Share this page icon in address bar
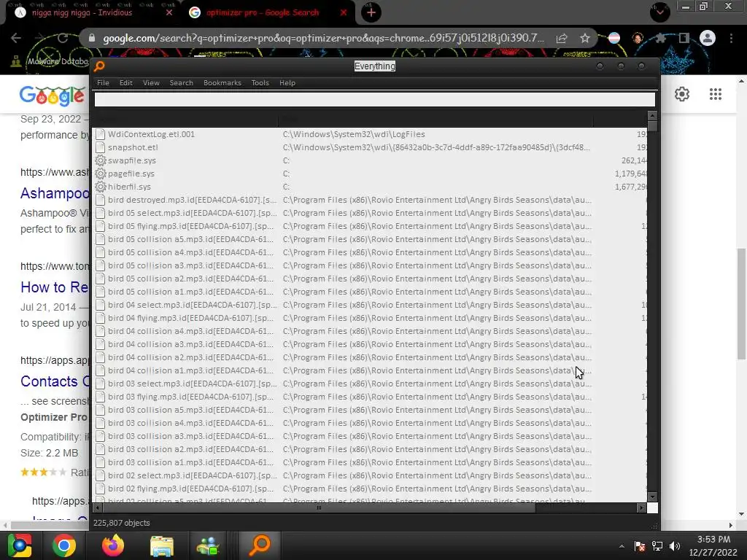This screenshot has width=747, height=560. pyautogui.click(x=562, y=39)
